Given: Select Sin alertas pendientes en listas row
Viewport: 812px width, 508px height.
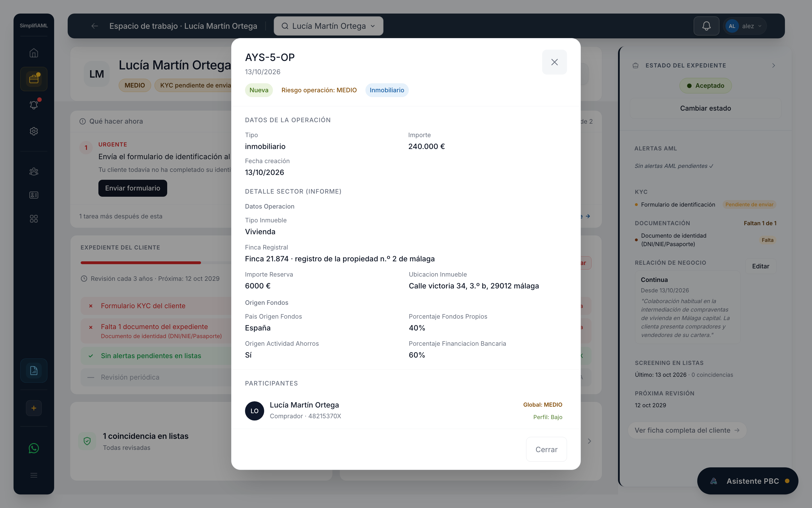Looking at the screenshot, I should 156,356.
